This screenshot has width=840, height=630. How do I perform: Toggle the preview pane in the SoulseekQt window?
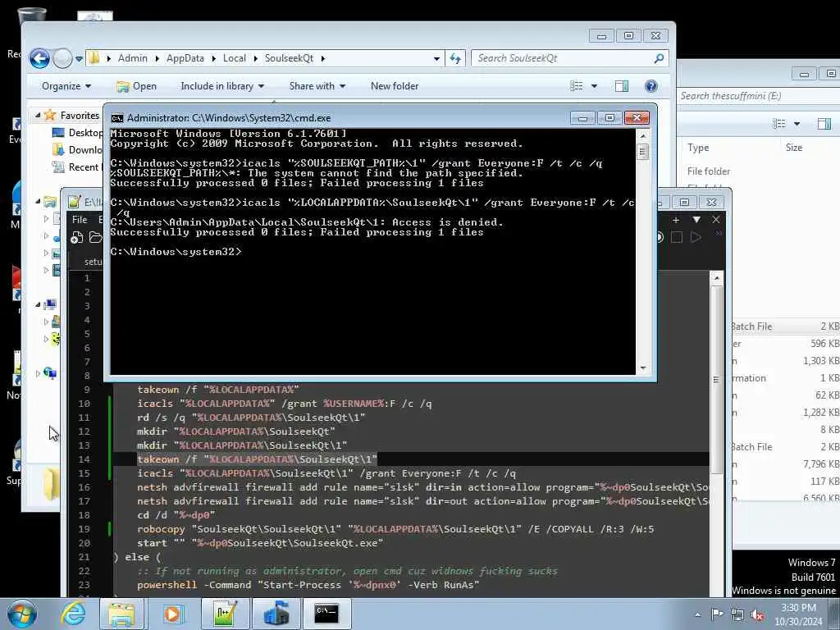click(622, 86)
